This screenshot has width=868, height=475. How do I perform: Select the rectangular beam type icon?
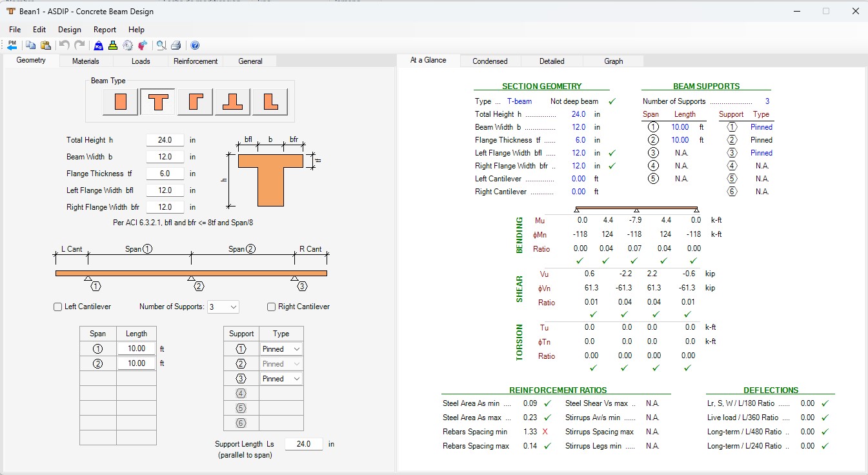120,101
